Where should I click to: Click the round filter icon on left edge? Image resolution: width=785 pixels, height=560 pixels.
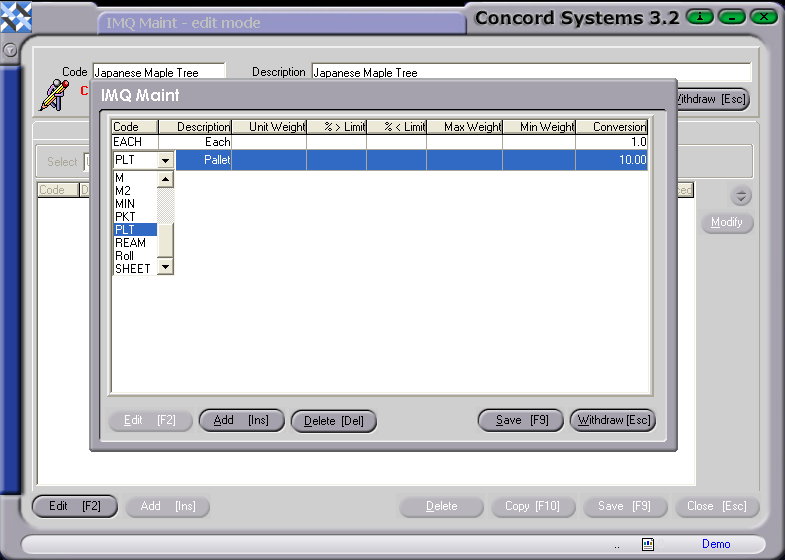pos(10,50)
